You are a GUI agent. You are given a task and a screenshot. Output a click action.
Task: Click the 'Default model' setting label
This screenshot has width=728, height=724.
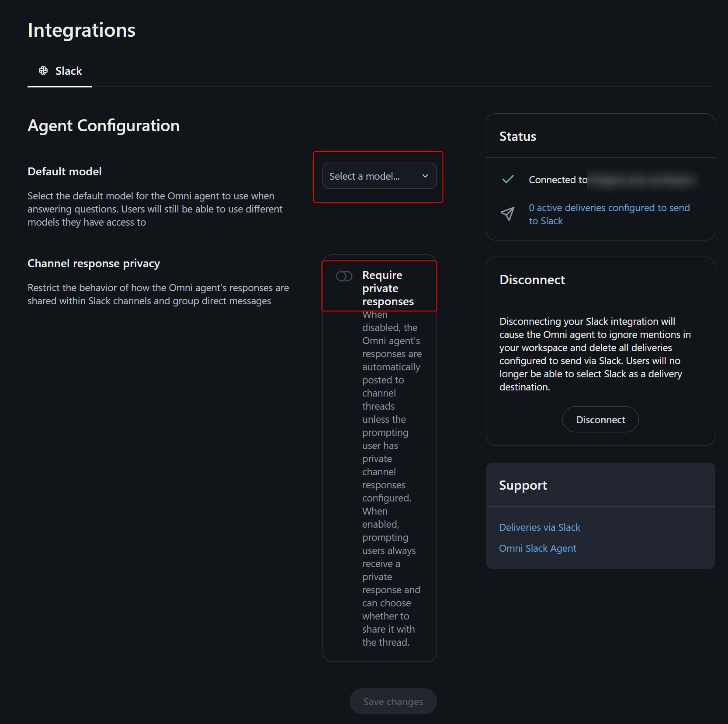click(65, 171)
